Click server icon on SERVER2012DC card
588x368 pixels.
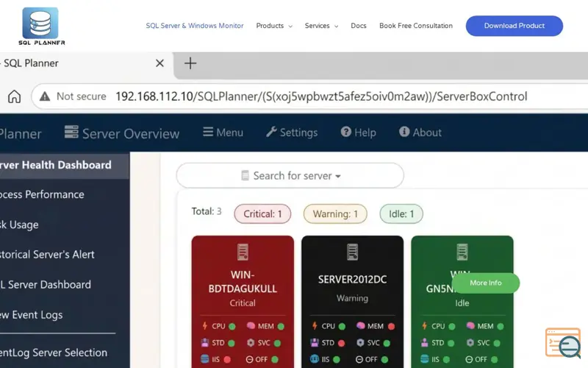click(x=353, y=252)
